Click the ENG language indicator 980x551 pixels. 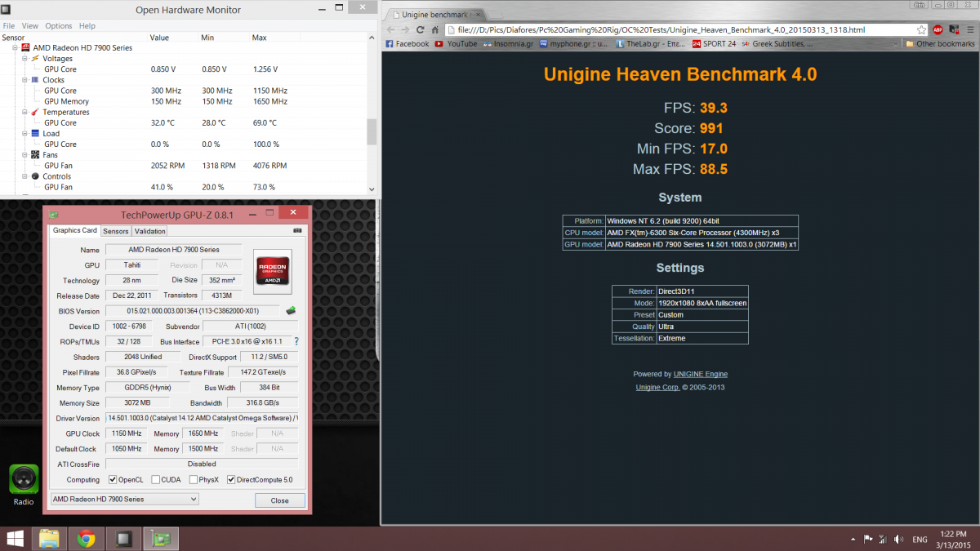point(920,540)
